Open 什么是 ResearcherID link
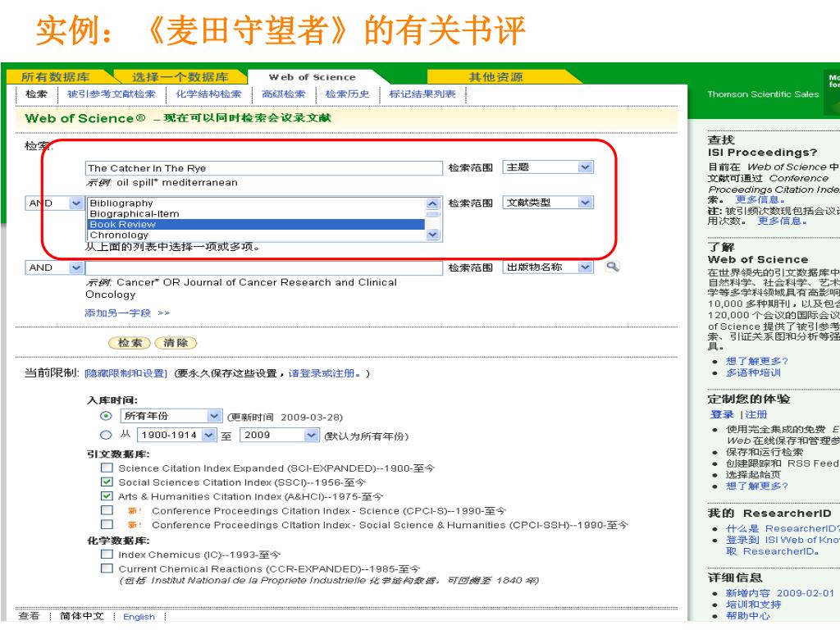Screen dimensions: 840x630 [783, 529]
